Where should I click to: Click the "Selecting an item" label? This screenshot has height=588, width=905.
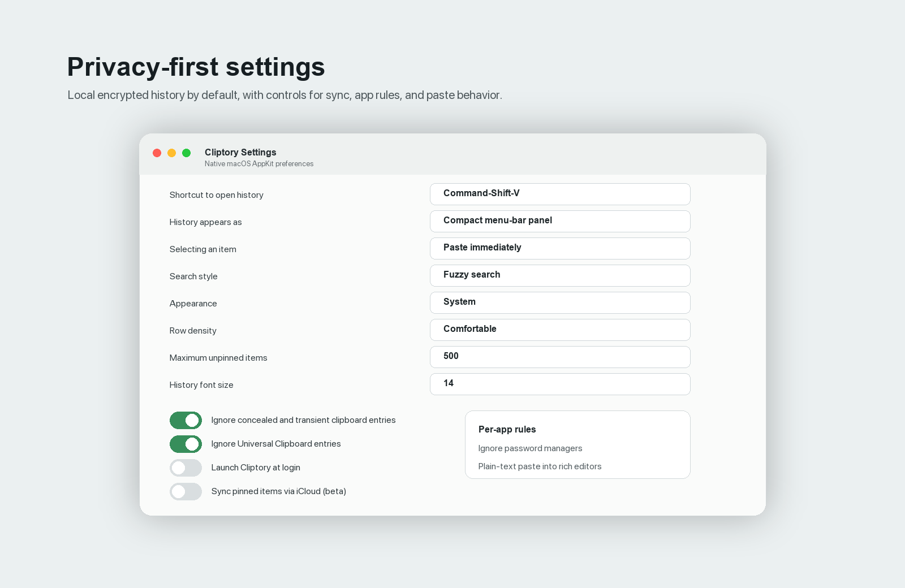pos(203,249)
